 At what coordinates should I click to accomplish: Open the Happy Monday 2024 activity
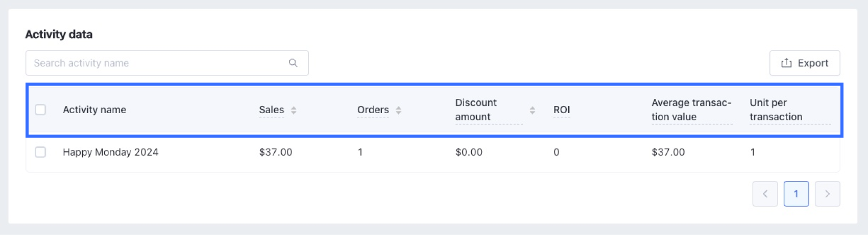[x=110, y=152]
